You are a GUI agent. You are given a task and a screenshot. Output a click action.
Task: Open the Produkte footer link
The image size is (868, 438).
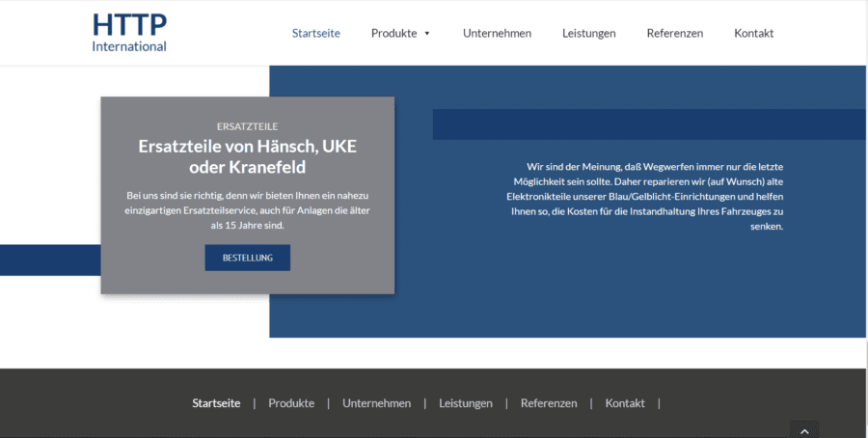tap(291, 403)
